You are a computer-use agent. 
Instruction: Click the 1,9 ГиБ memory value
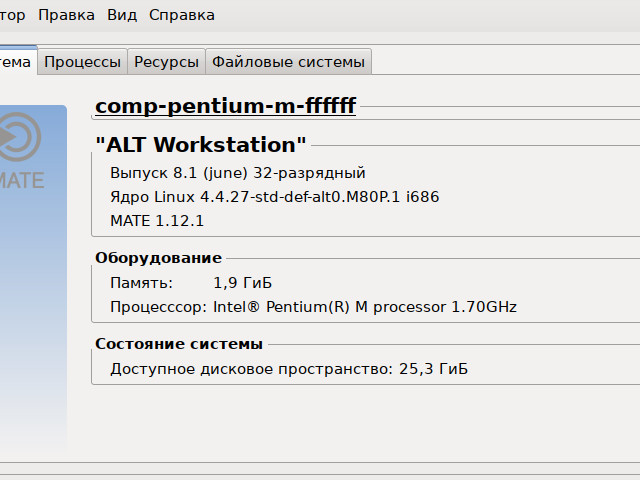[243, 283]
